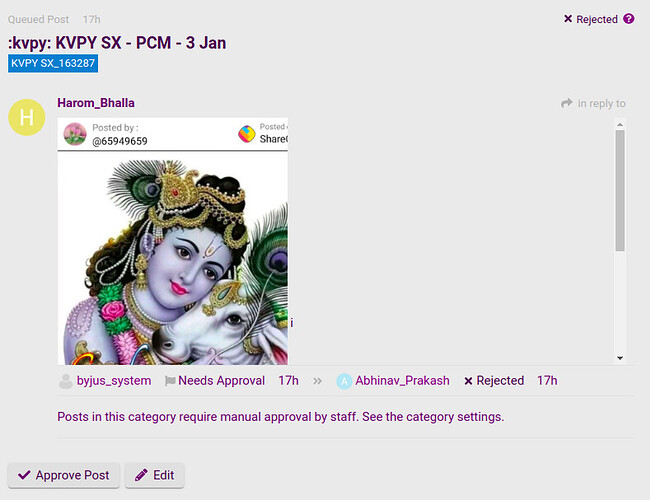The width and height of the screenshot is (650, 500).
Task: Click the Abhinav_Prakash blue avatar
Action: [344, 381]
